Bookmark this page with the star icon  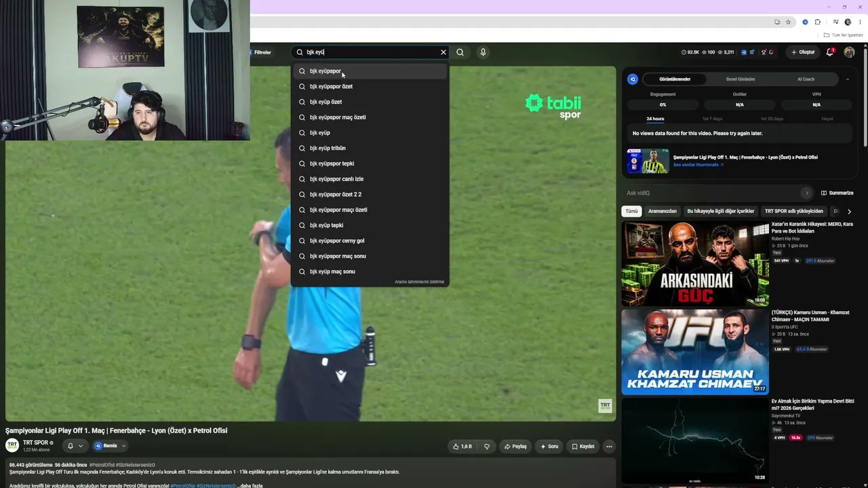tap(788, 22)
